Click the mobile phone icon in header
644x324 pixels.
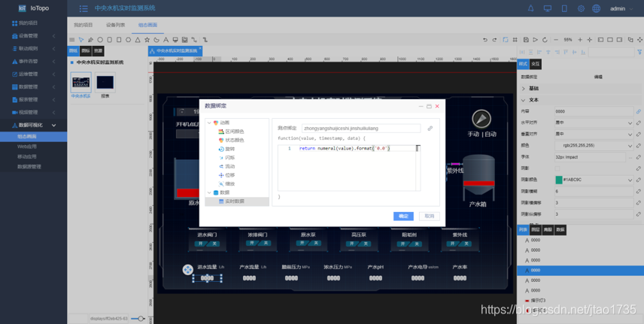564,8
